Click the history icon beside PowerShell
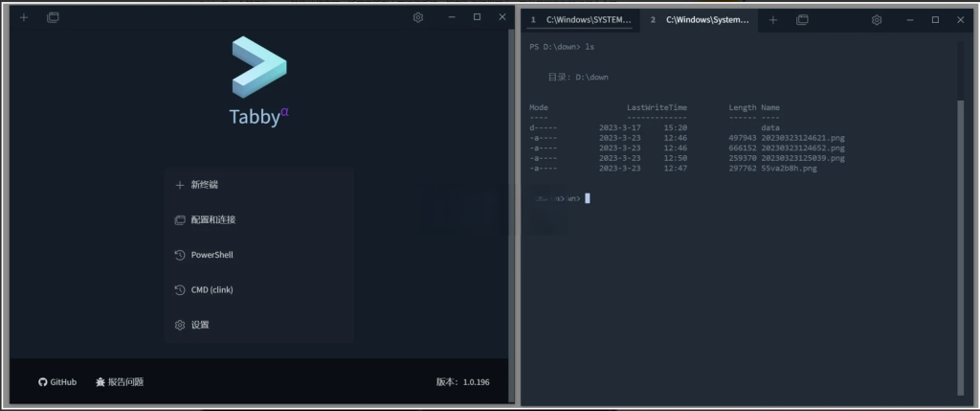 coord(180,255)
